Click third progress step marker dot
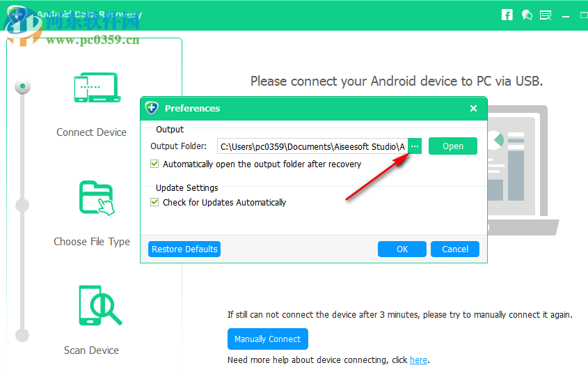This screenshot has height=386, width=588. 22,335
